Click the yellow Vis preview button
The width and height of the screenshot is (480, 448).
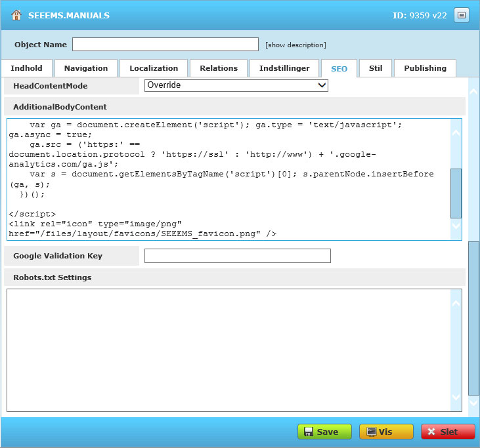pos(386,432)
